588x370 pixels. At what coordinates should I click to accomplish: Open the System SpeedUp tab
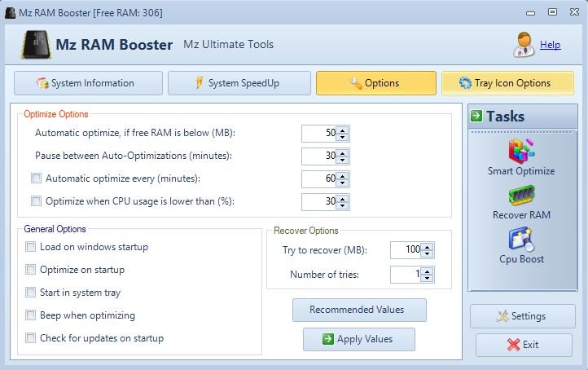click(x=239, y=83)
